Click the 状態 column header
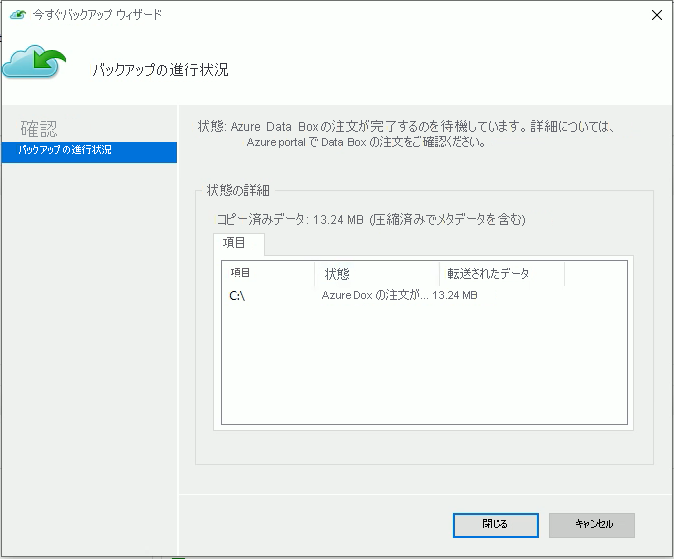The width and height of the screenshot is (674, 559). point(377,273)
